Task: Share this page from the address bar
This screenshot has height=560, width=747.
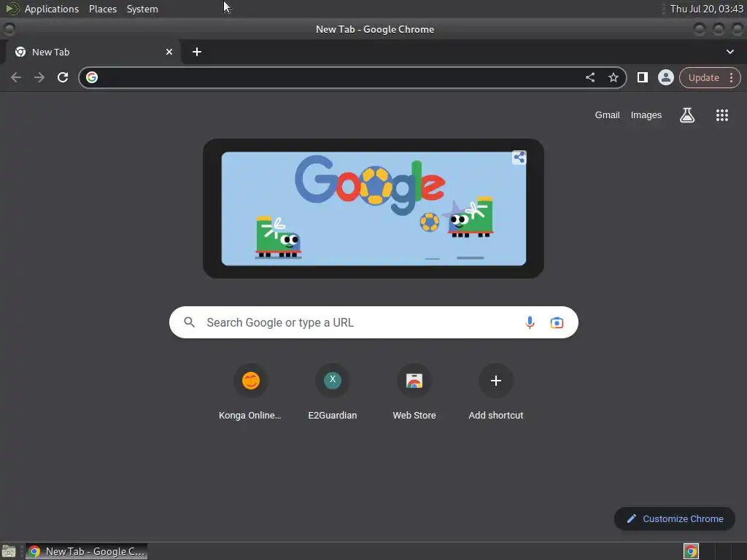Action: tap(589, 77)
